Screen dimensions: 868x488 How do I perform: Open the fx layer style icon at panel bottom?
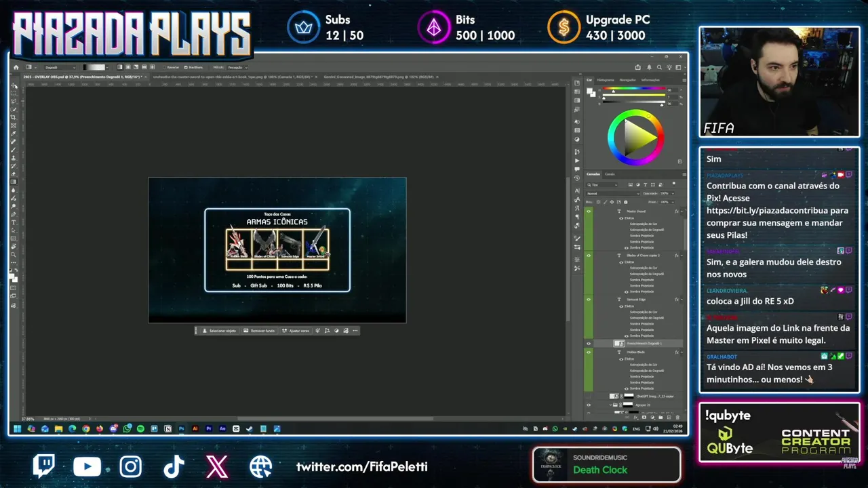coord(635,418)
